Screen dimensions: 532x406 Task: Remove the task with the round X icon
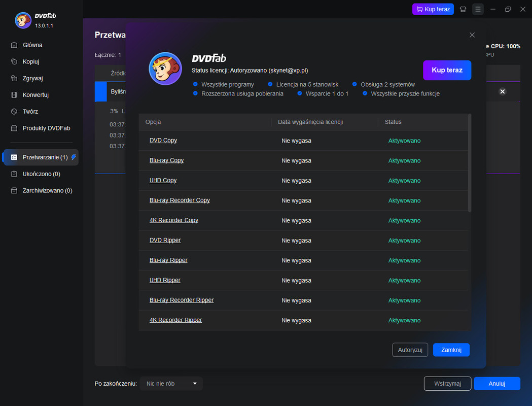point(503,91)
